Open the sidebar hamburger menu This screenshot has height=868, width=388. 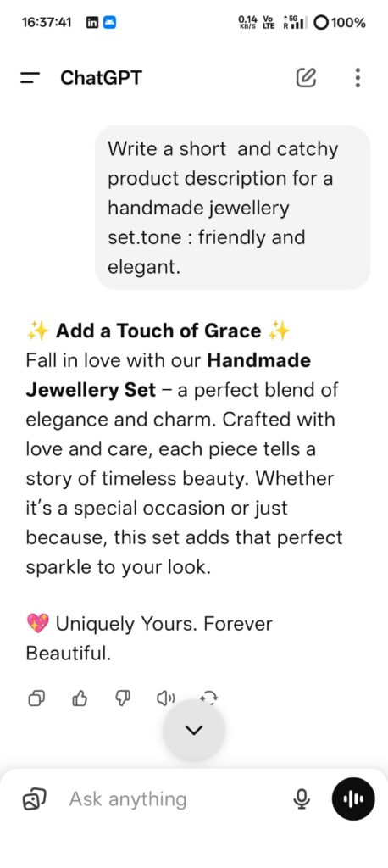click(30, 78)
